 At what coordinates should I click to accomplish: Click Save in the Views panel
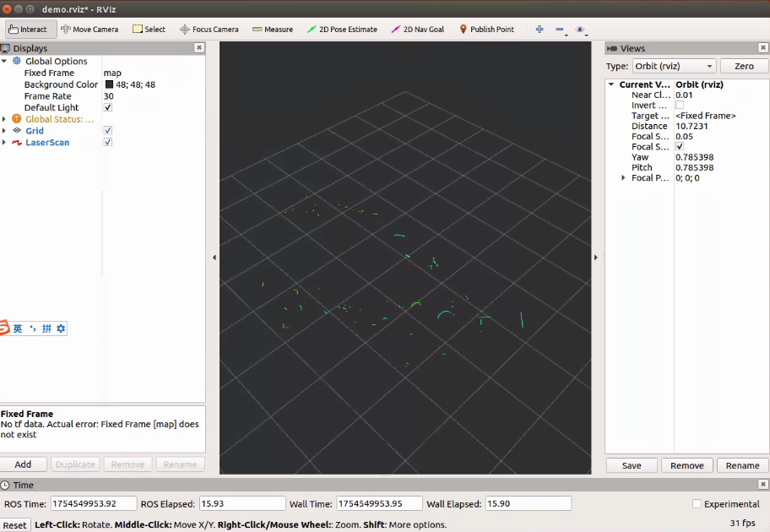point(632,465)
